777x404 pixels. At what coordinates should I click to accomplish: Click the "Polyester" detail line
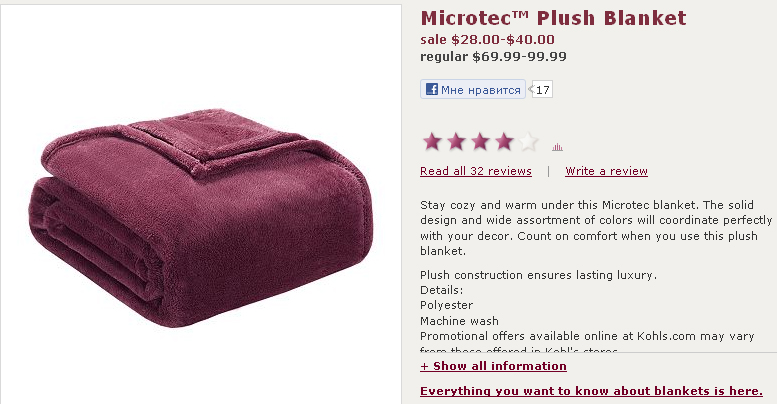pos(446,305)
